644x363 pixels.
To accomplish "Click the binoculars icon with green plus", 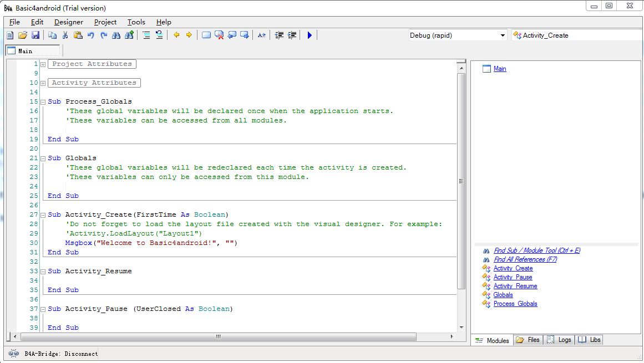I will pos(129,35).
